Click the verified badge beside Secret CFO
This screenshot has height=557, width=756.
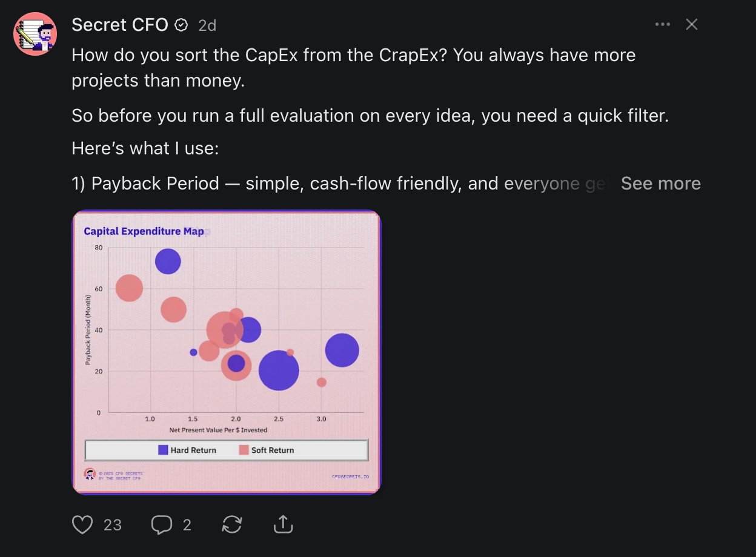(181, 25)
